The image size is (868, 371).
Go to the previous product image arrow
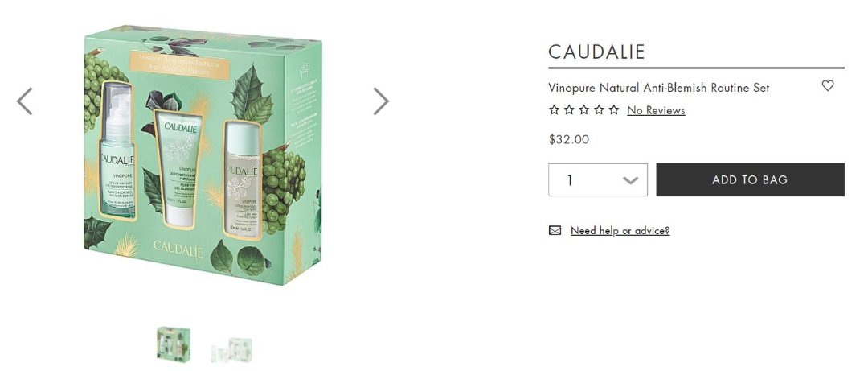[x=24, y=101]
